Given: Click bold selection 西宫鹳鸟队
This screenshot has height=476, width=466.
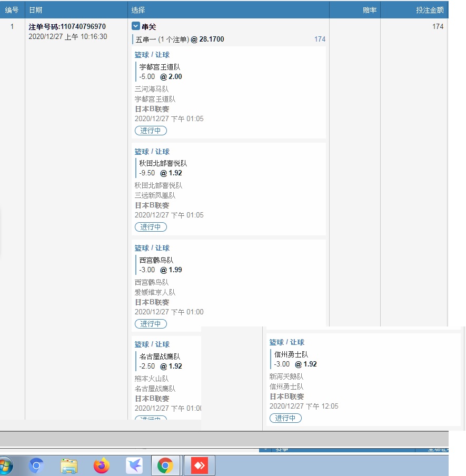Looking at the screenshot, I should 156,260.
